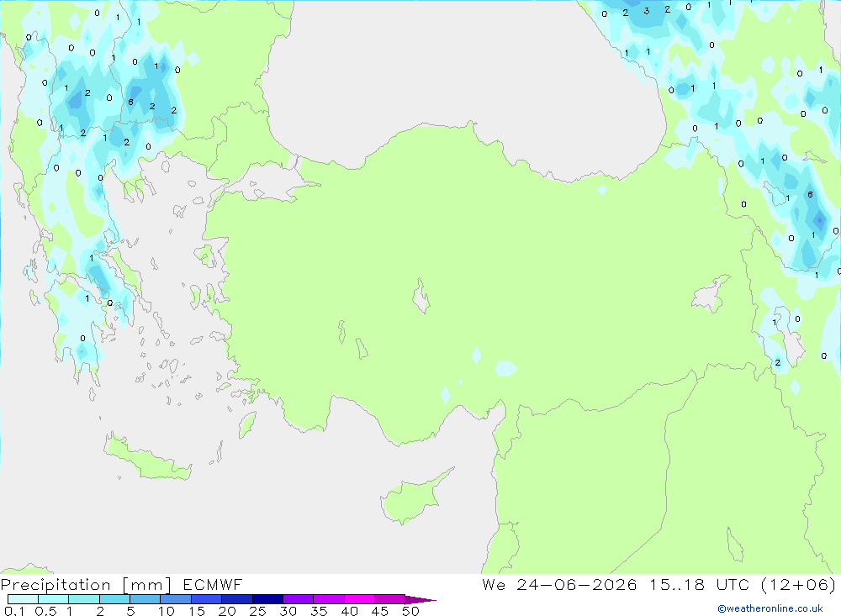Click the "(12+06)" forecast run text
The height and width of the screenshot is (616, 841).
799,584
